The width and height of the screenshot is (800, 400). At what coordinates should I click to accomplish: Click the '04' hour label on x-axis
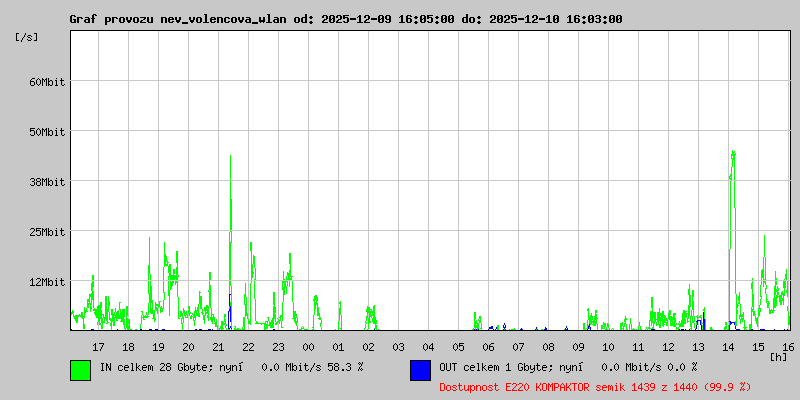coord(429,347)
